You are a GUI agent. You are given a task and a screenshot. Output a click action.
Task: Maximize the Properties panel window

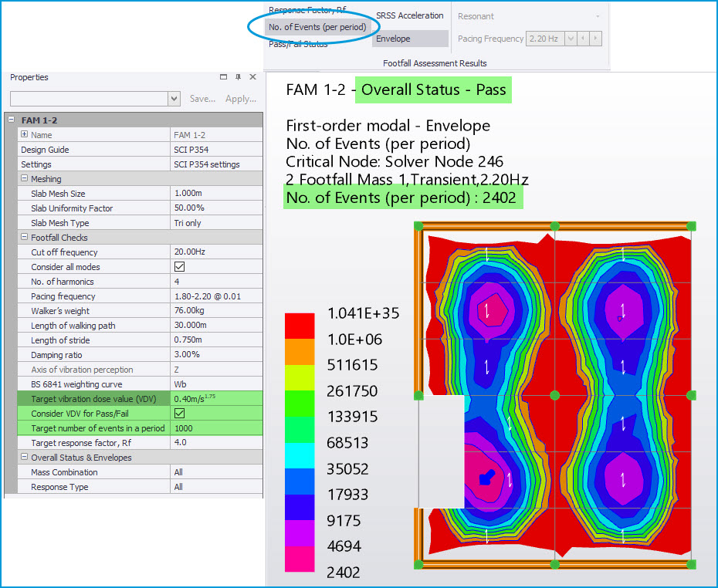click(223, 77)
